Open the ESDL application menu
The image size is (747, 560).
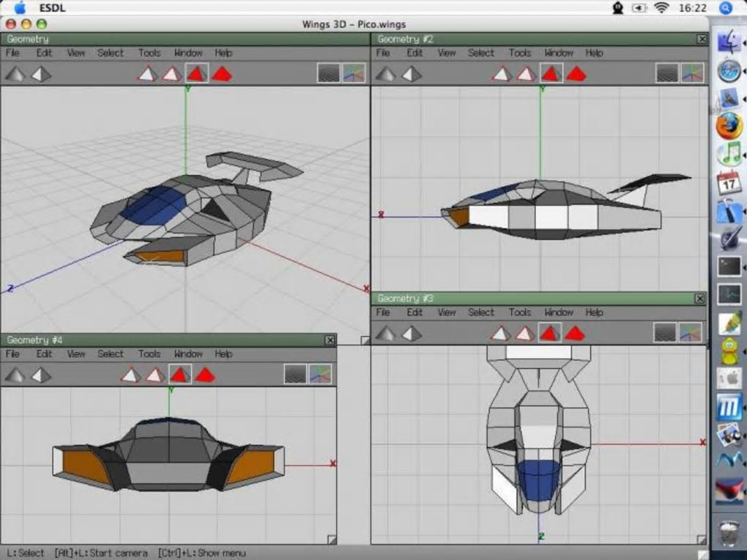coord(53,8)
